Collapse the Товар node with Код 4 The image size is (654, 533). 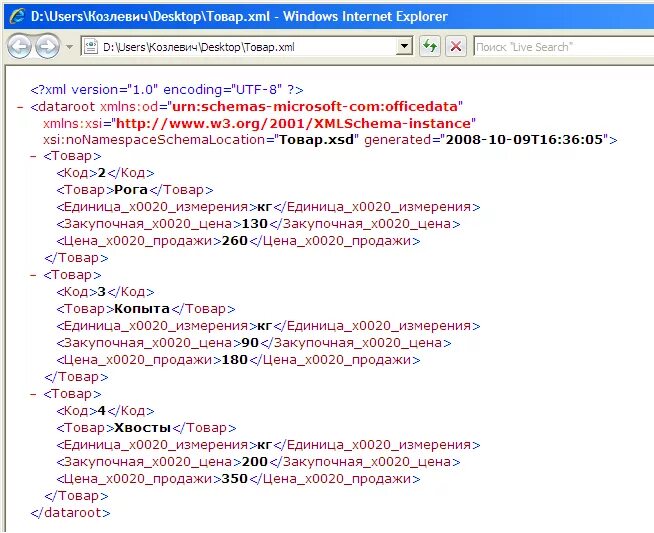point(33,394)
